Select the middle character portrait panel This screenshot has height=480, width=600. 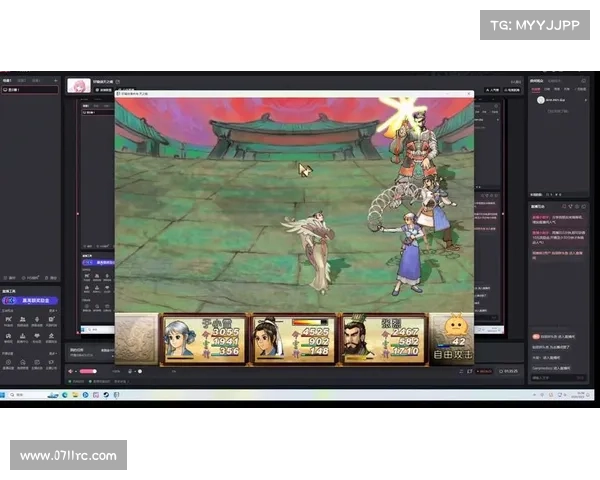coord(294,340)
